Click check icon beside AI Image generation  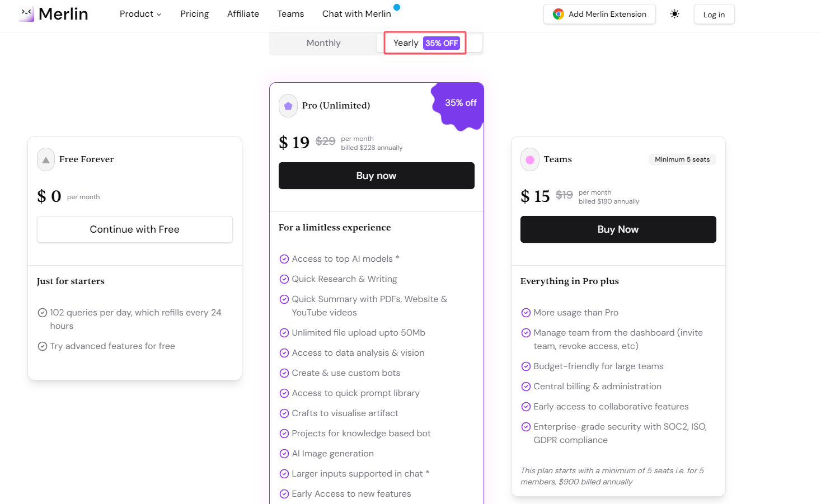(x=284, y=454)
